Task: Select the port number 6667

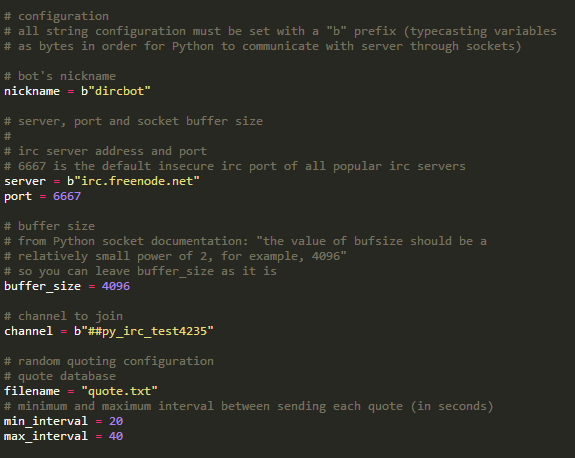Action: pyautogui.click(x=67, y=196)
